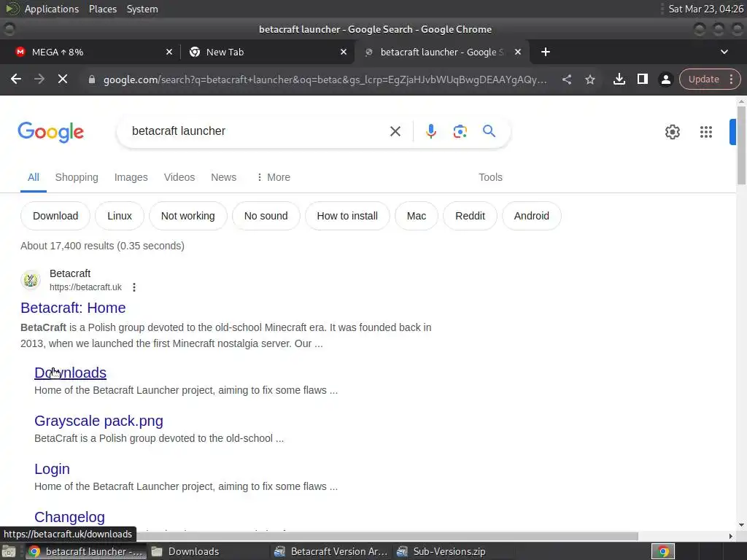
Task: Open the Google apps grid
Action: click(705, 132)
